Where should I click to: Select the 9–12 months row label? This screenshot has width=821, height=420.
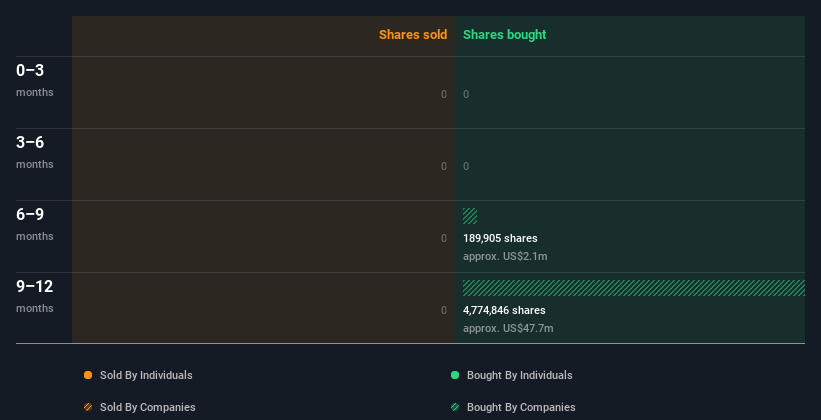coord(35,295)
